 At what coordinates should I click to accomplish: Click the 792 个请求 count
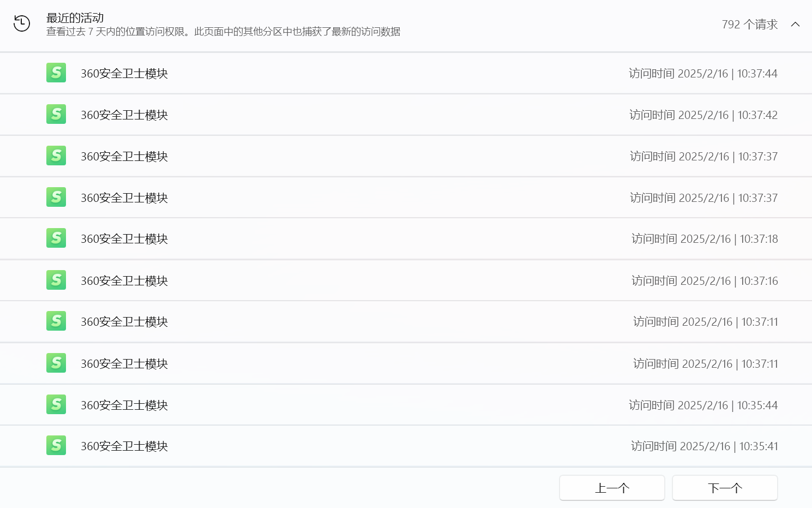pyautogui.click(x=749, y=25)
